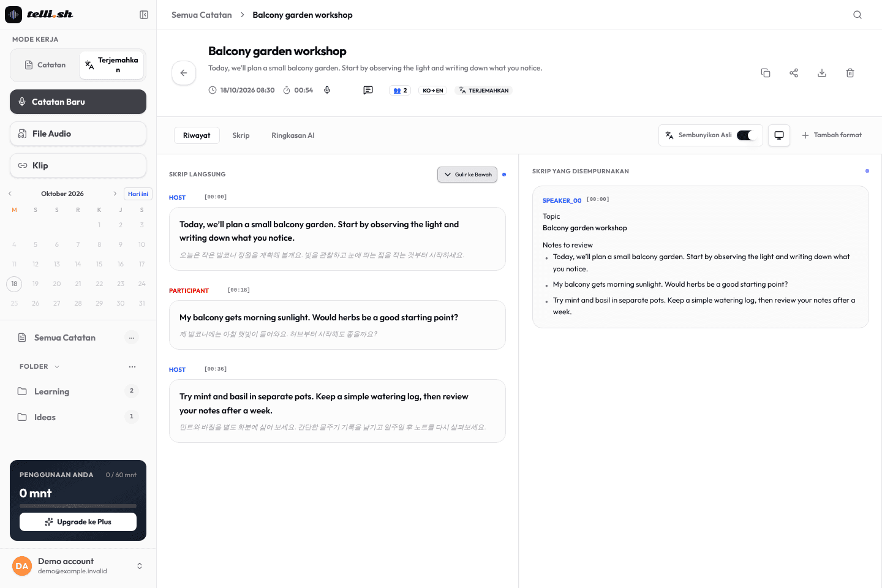This screenshot has height=588, width=882.
Task: Download the note with the download icon
Action: point(822,73)
